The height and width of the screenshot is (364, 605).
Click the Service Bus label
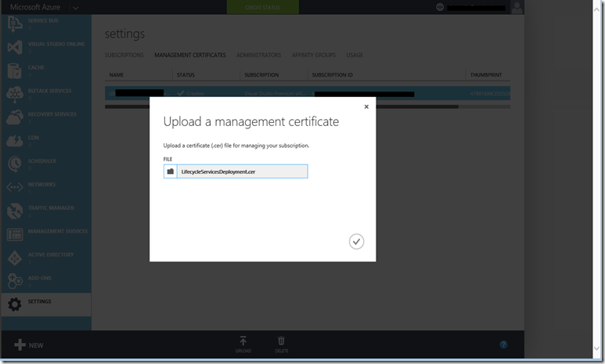coord(43,21)
